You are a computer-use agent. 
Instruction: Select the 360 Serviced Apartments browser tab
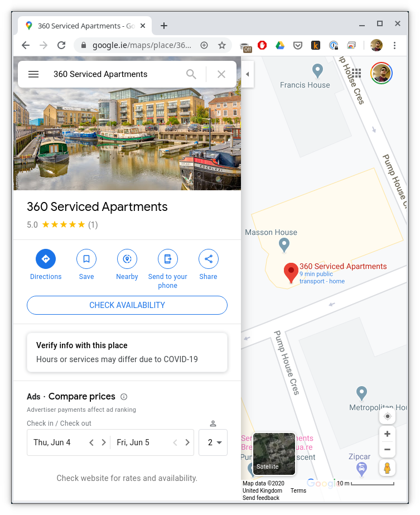tap(85, 26)
